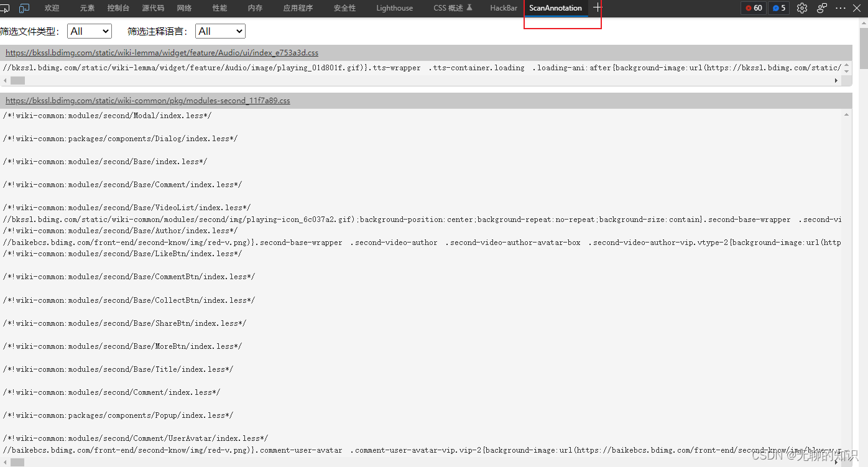Screen dimensions: 868x467
Task: Open the more DevTools options menu
Action: coord(841,8)
